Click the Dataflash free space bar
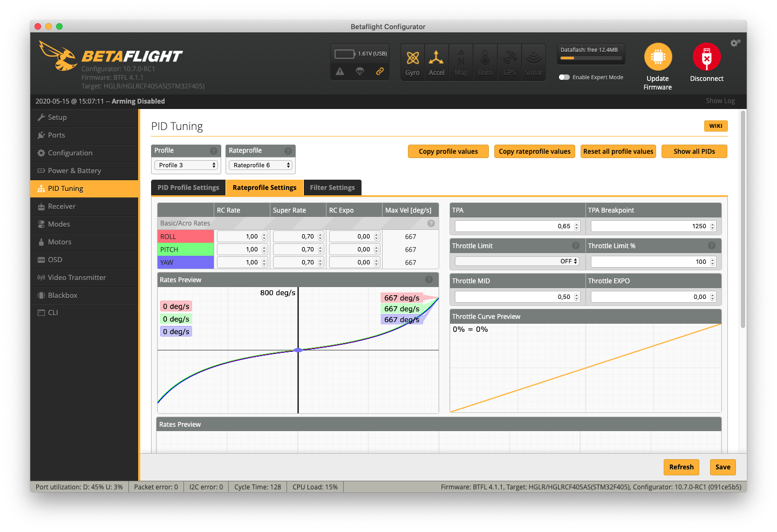This screenshot has height=532, width=777. coord(591,58)
